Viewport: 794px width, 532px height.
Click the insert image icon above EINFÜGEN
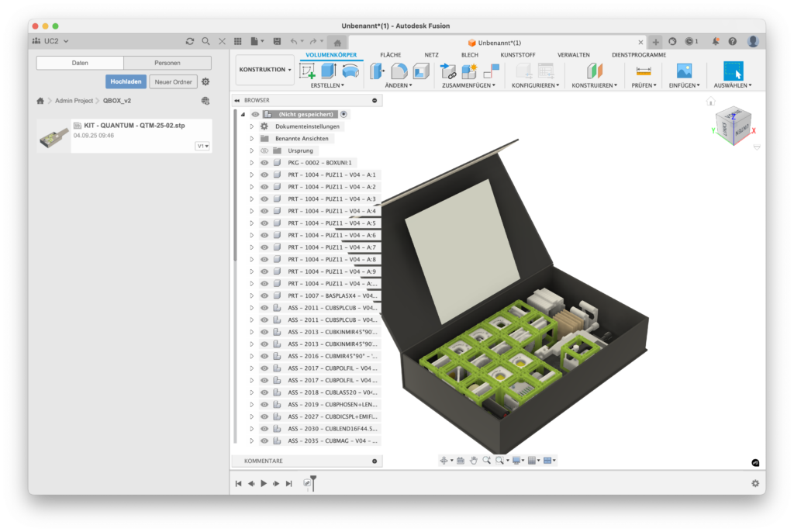(683, 71)
